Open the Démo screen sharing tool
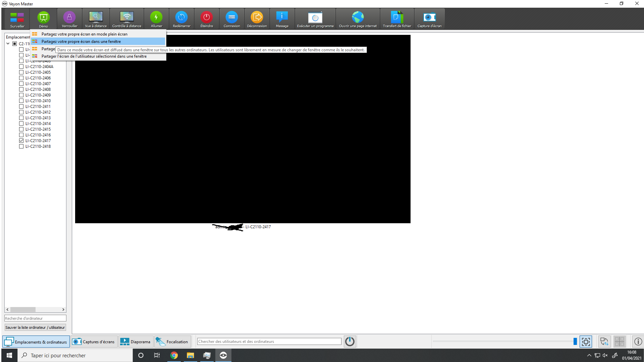 point(44,19)
